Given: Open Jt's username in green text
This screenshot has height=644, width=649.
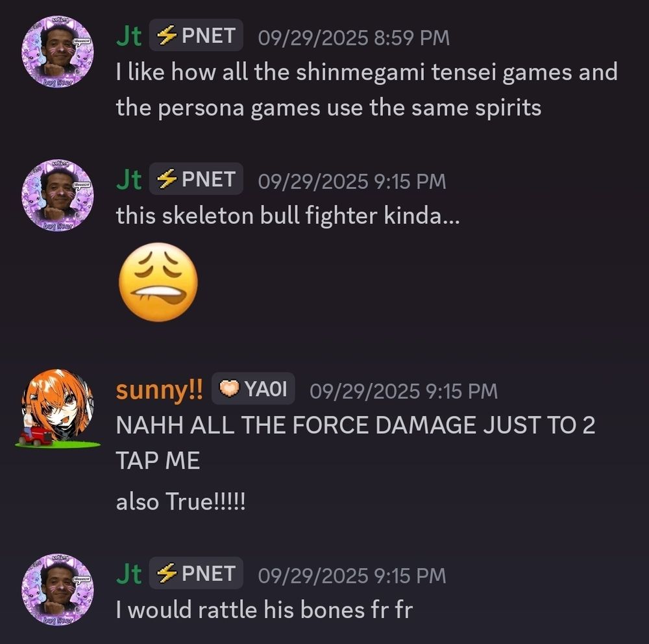Looking at the screenshot, I should click(x=128, y=35).
